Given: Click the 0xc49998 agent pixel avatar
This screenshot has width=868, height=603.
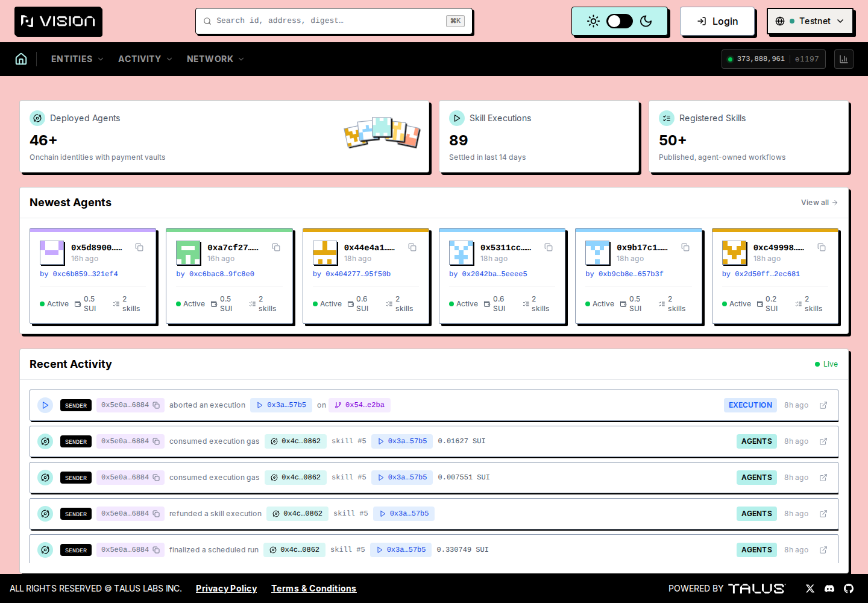Looking at the screenshot, I should (x=734, y=253).
